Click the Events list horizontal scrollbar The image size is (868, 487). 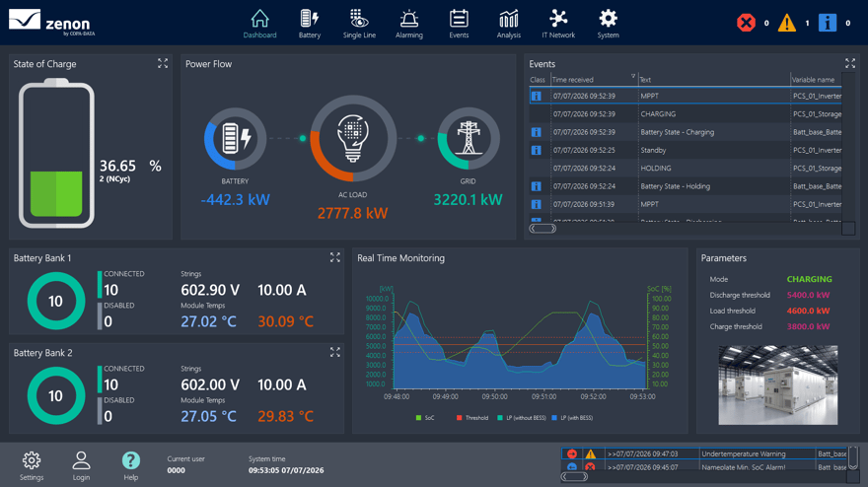point(686,229)
